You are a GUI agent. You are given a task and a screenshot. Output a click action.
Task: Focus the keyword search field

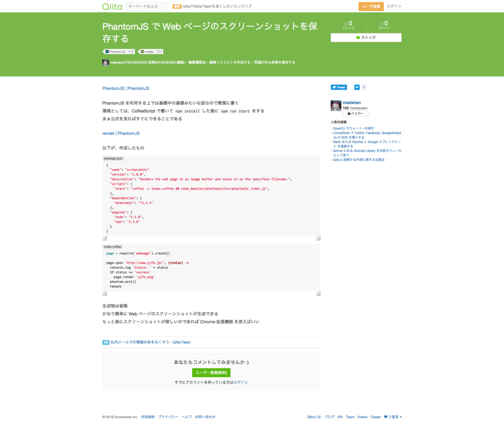click(x=147, y=6)
